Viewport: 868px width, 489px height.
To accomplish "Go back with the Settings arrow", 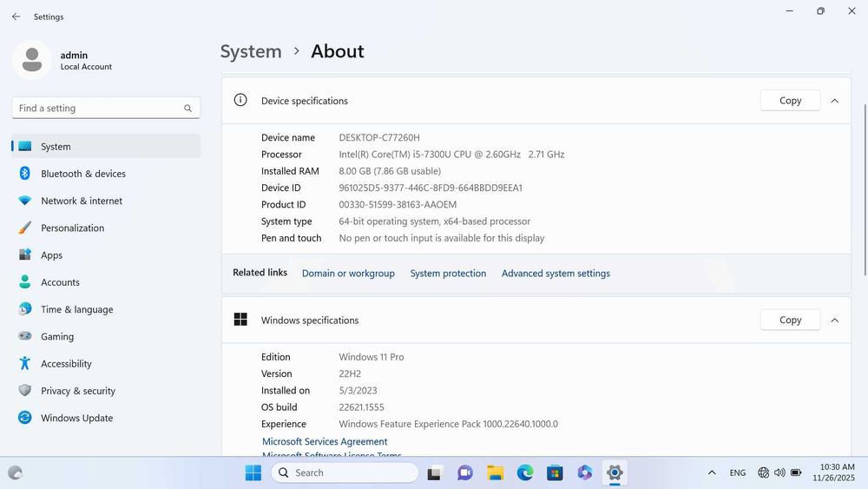I will (16, 17).
